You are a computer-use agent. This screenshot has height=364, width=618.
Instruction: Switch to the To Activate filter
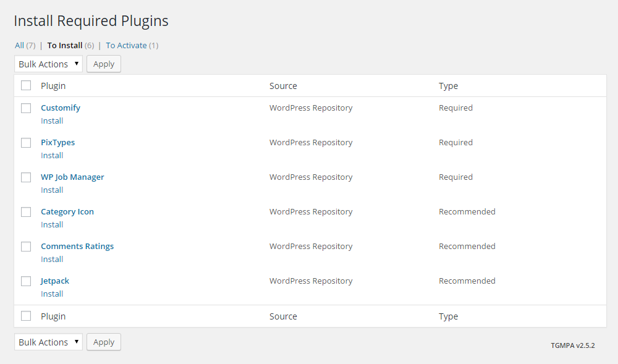click(126, 45)
